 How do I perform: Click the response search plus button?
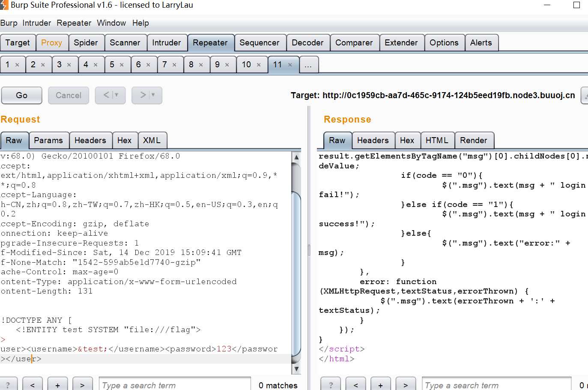click(x=381, y=384)
